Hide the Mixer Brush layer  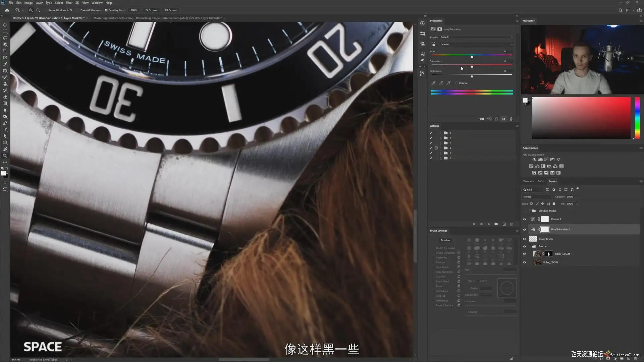(524, 239)
